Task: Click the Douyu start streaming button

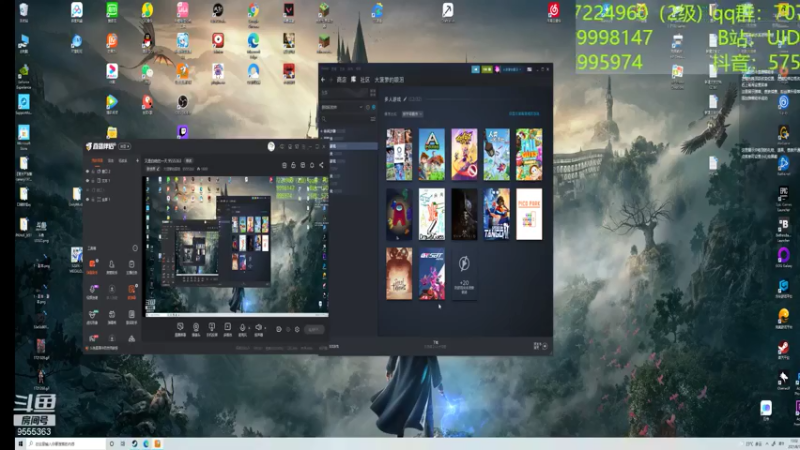Action: tap(314, 330)
